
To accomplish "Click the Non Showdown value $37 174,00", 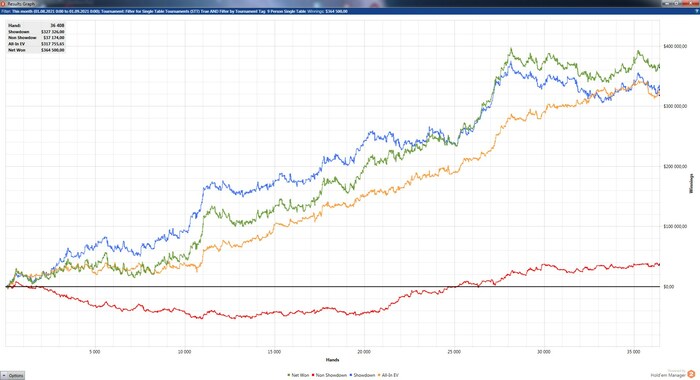I will point(54,38).
